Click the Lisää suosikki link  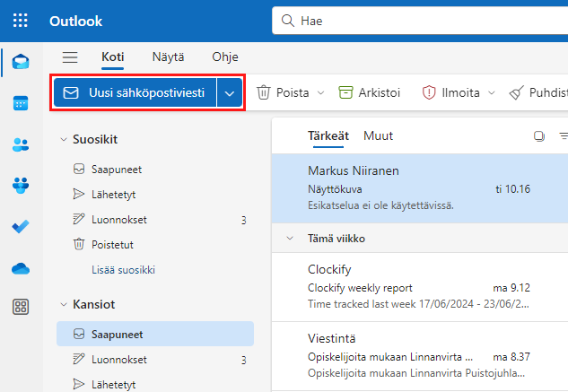tap(123, 270)
